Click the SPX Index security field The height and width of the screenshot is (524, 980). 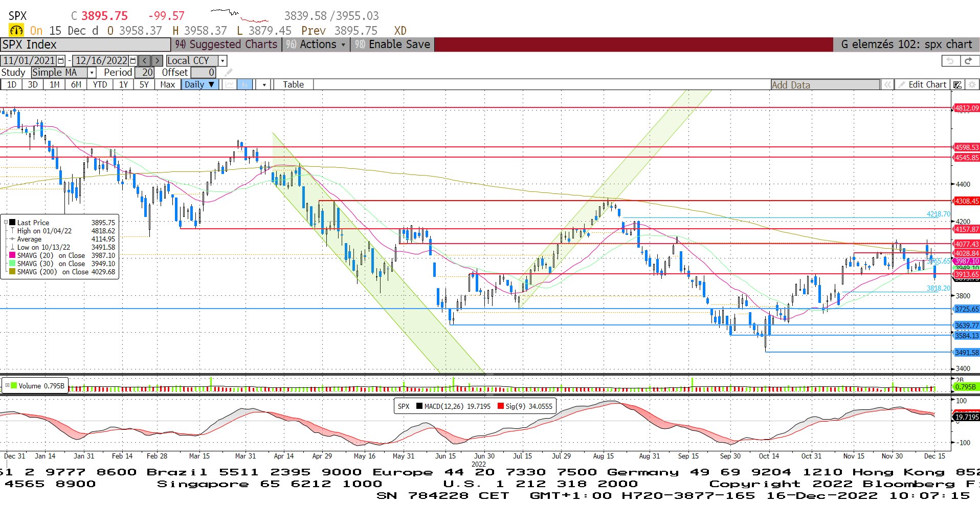(x=85, y=45)
